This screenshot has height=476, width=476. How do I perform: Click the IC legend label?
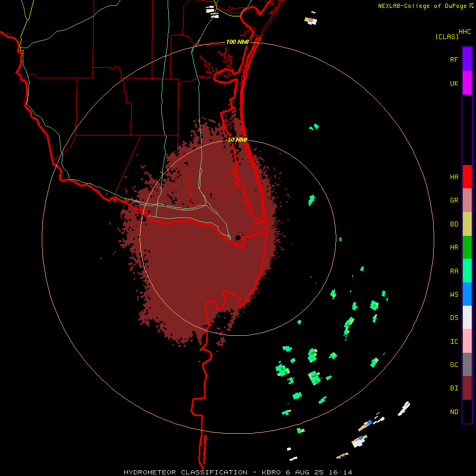point(454,342)
